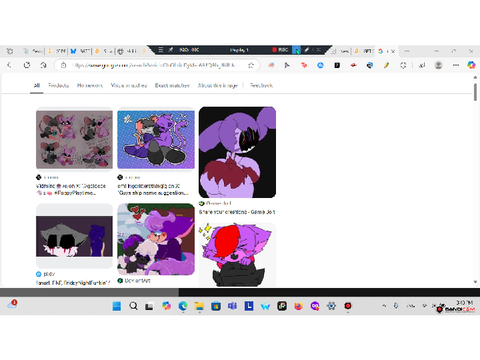
Task: Open the #PoppyPlaytime result title link
Action: click(71, 189)
